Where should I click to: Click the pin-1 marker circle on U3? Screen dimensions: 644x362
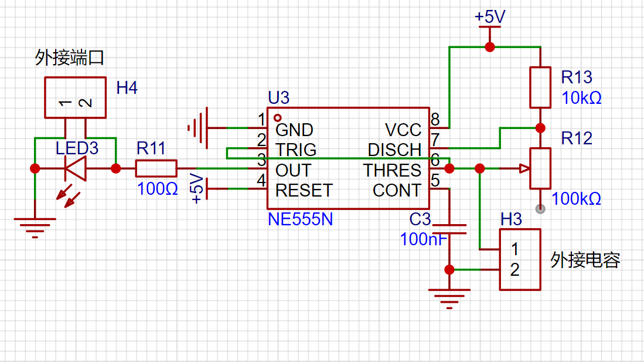click(278, 118)
